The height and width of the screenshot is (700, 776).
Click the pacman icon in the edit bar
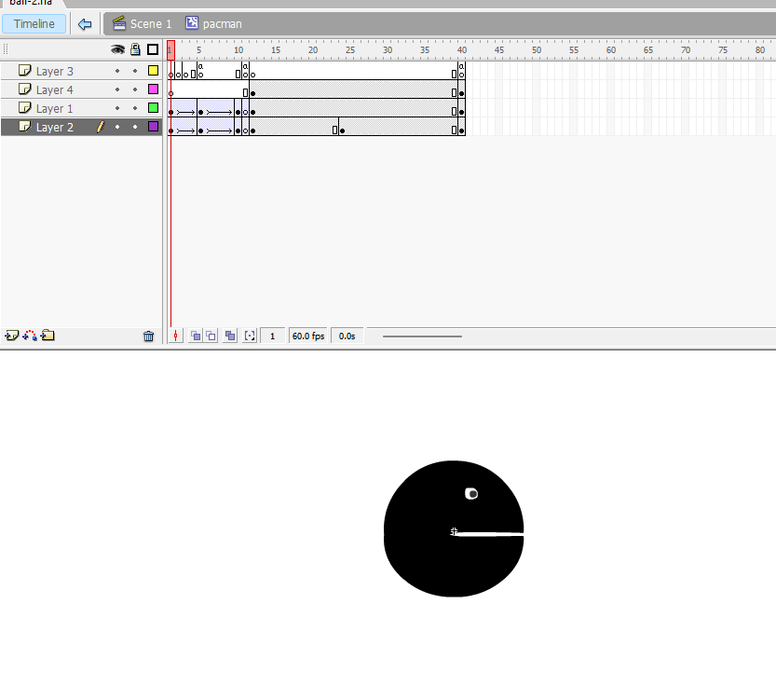point(192,22)
